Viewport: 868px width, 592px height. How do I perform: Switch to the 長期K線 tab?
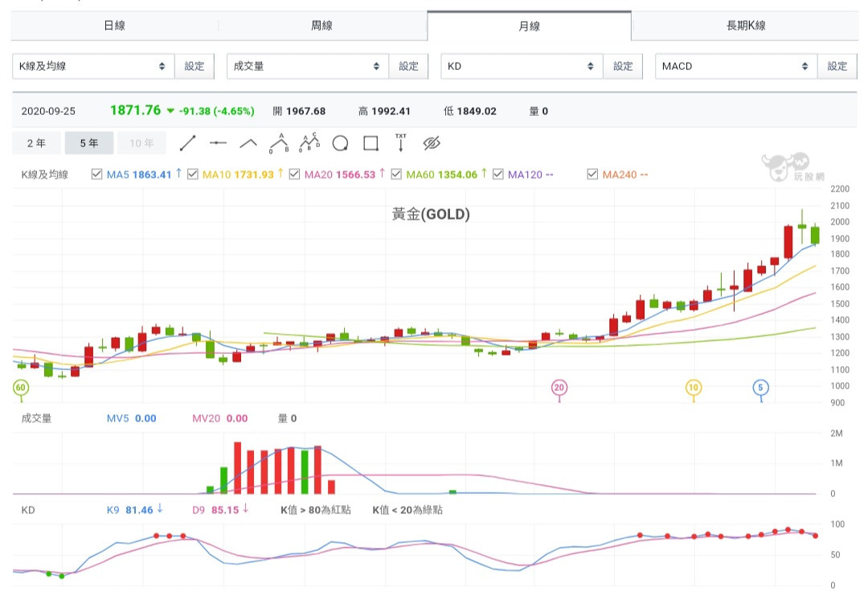click(745, 26)
